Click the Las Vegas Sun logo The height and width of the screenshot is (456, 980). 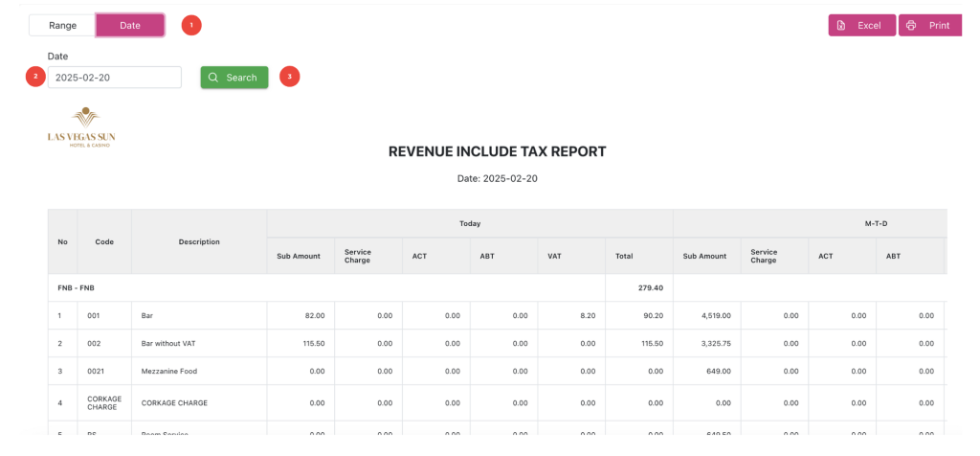tap(81, 126)
